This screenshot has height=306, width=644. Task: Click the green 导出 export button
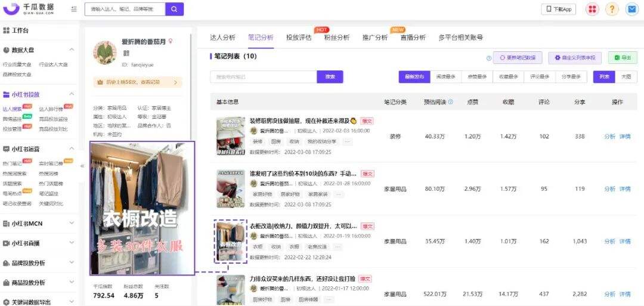pyautogui.click(x=623, y=58)
